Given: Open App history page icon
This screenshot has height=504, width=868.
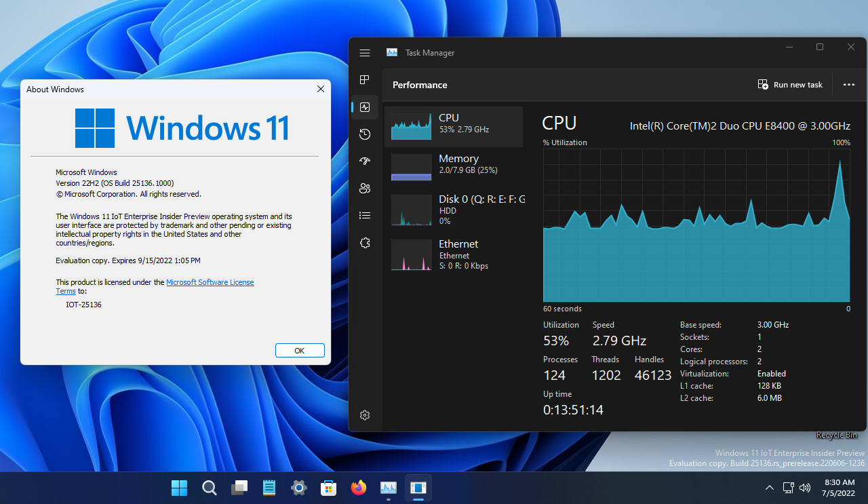Looking at the screenshot, I should click(x=365, y=134).
